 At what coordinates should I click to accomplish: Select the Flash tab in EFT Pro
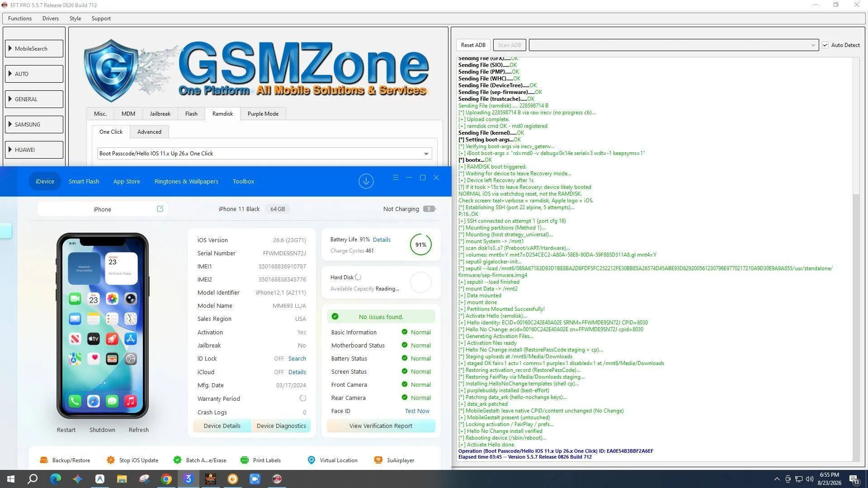(191, 114)
